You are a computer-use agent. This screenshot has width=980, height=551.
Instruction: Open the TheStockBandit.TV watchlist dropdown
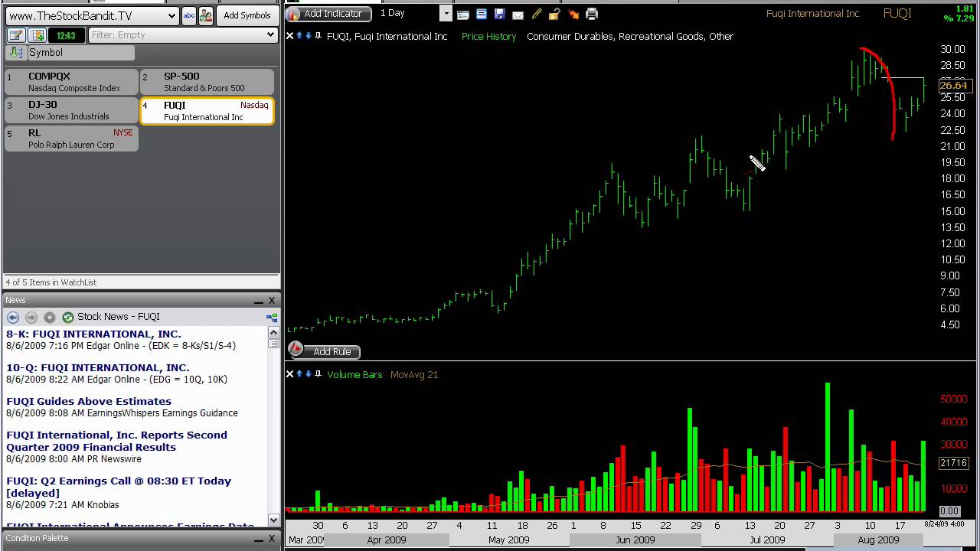[x=171, y=15]
